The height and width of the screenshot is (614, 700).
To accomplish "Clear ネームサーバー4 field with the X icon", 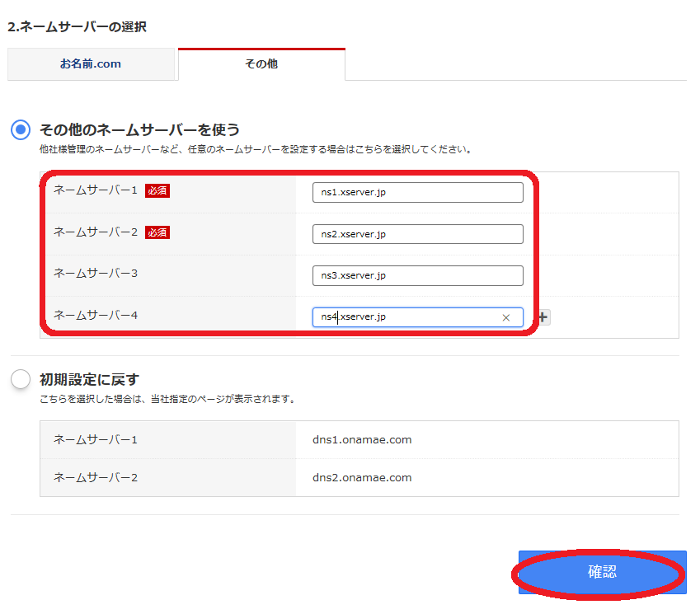I will point(505,317).
